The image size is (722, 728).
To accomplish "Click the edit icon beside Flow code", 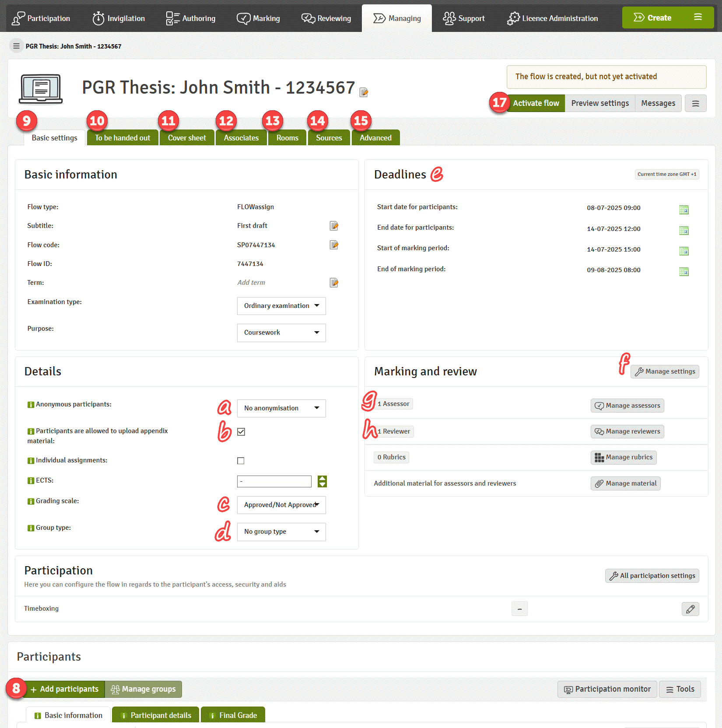I will coord(334,245).
